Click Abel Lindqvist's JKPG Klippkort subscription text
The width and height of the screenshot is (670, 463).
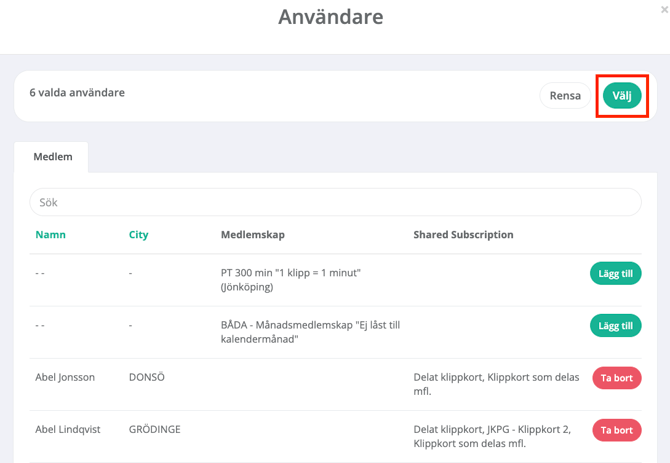(x=492, y=436)
